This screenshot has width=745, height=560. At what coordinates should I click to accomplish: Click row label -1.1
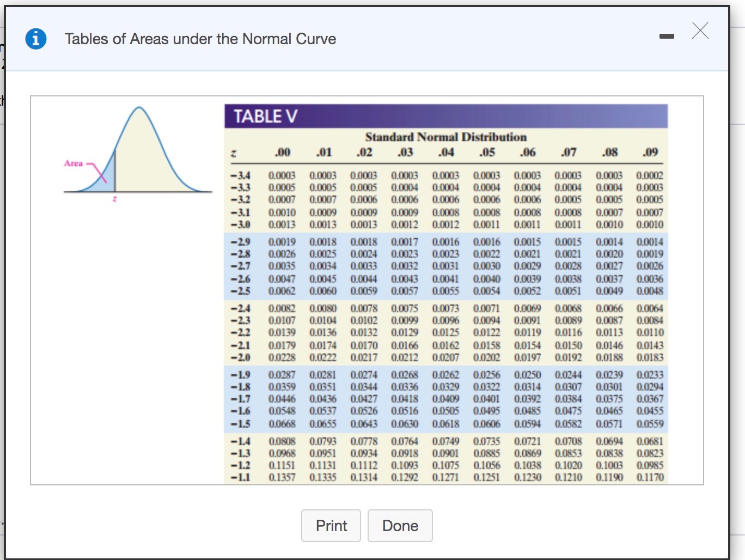(x=240, y=477)
